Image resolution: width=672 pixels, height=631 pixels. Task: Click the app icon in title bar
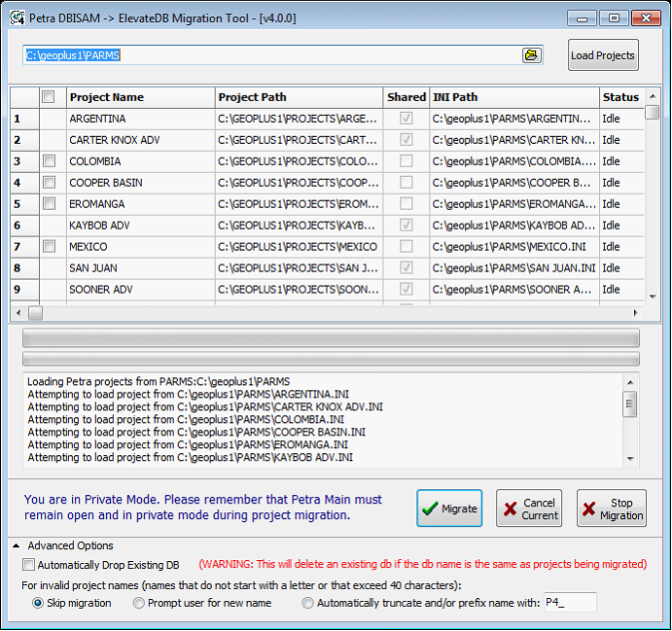(x=17, y=18)
